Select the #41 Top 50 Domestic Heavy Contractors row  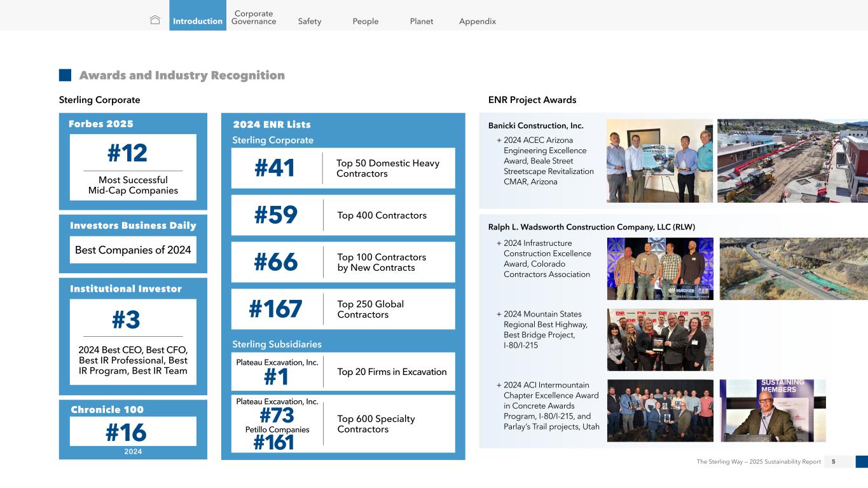(343, 168)
